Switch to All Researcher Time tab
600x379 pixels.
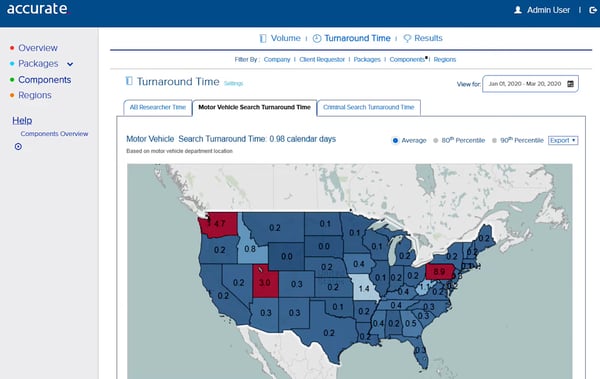tap(158, 108)
